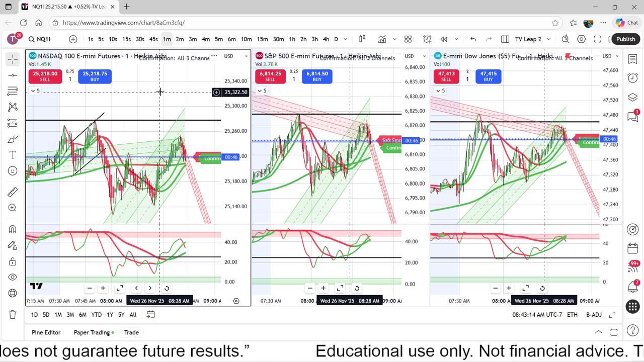
Task: Click the NASDAQ SELL 25,218.00 button
Action: coord(45,76)
